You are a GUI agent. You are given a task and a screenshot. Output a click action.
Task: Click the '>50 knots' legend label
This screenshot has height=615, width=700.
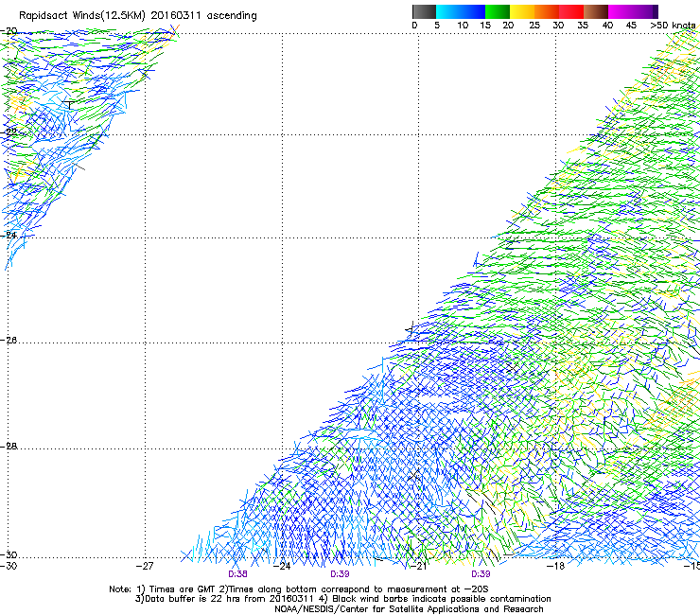[673, 26]
